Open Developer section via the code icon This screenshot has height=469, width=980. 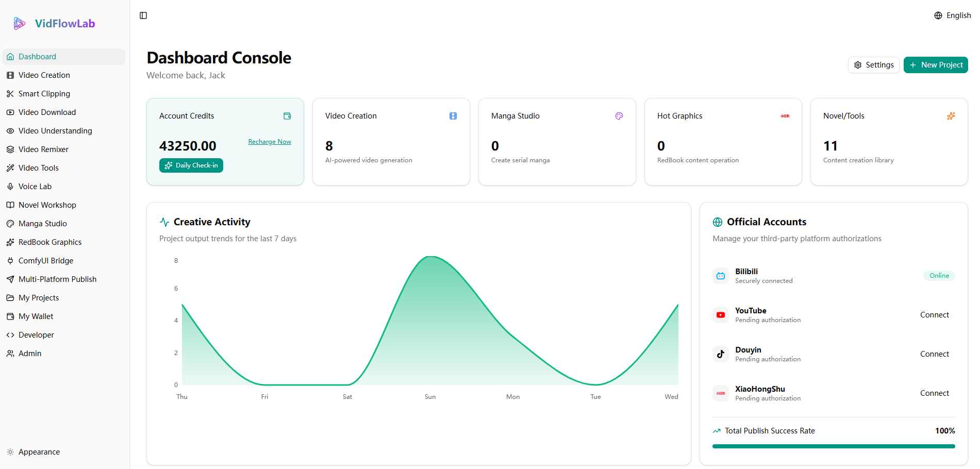point(10,334)
